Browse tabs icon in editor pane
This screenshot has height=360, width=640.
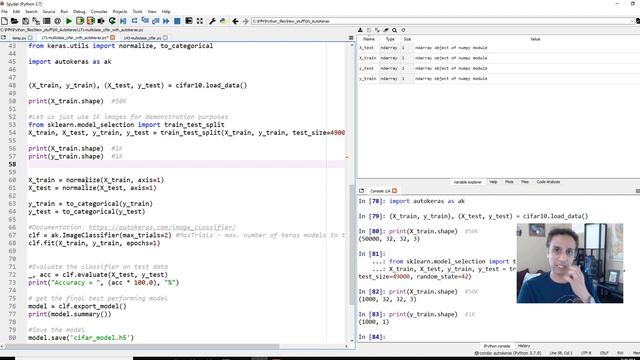[4, 38]
